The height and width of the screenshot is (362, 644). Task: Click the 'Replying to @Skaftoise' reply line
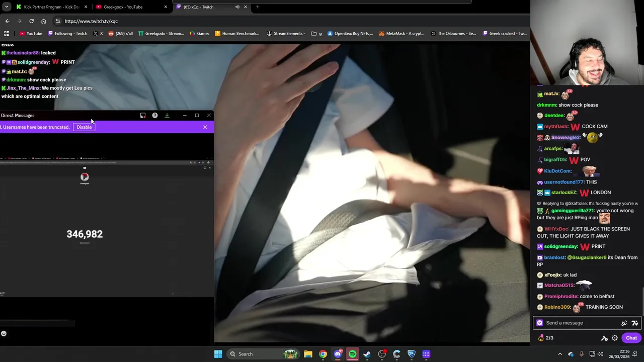tap(587, 204)
